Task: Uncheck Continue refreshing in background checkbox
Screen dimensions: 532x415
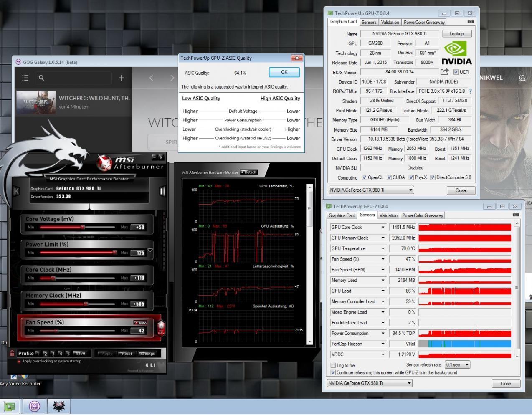Action: click(333, 372)
